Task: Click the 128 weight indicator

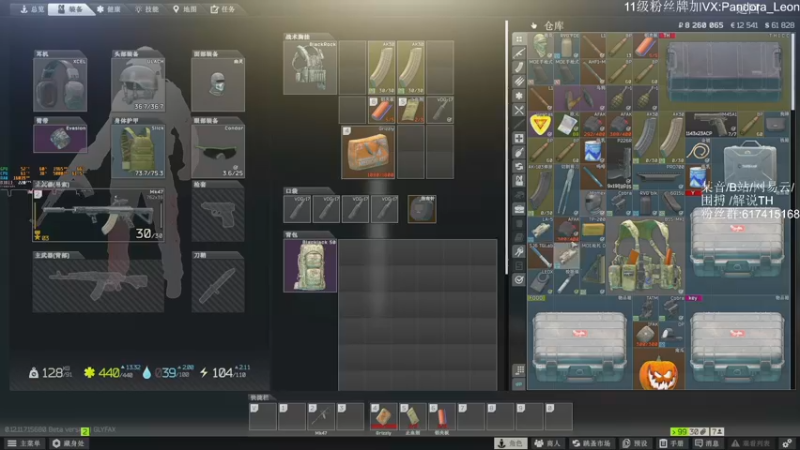Action: pyautogui.click(x=49, y=373)
